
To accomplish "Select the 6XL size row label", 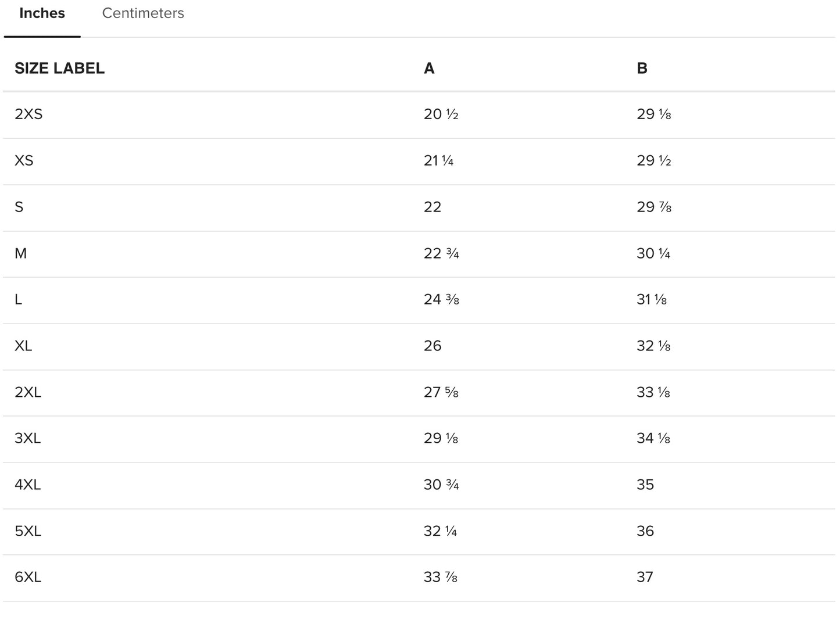I will click(x=28, y=578).
